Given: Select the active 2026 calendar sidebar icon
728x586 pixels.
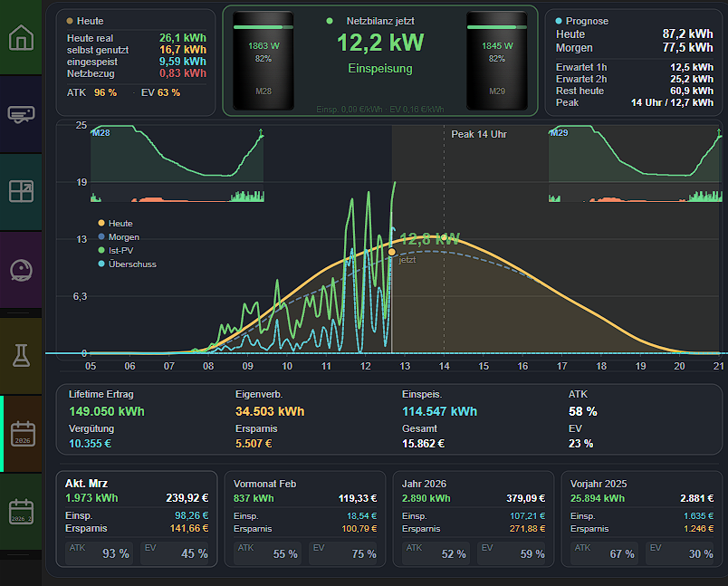Looking at the screenshot, I should (22, 435).
